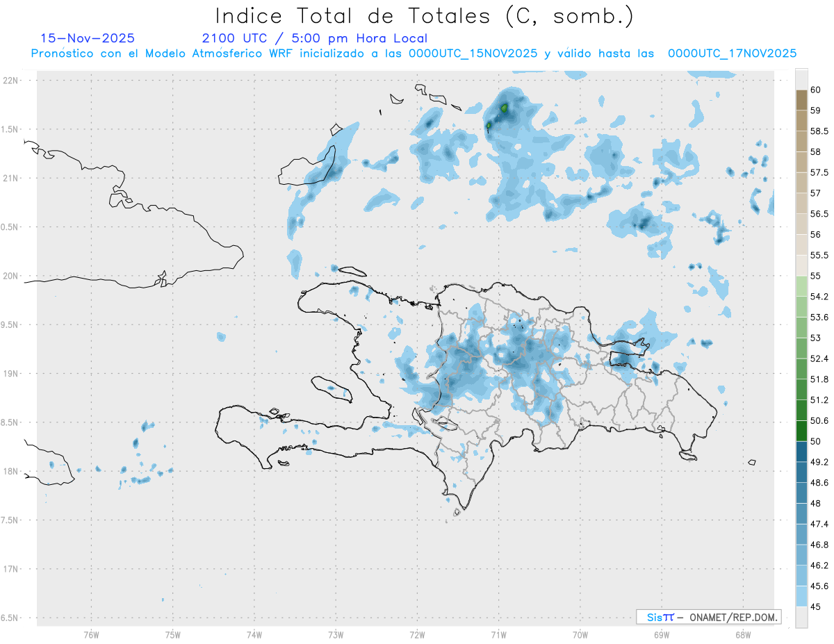Click the longitude label '74W'
Viewport: 834px width, 644px height.
[x=254, y=634]
